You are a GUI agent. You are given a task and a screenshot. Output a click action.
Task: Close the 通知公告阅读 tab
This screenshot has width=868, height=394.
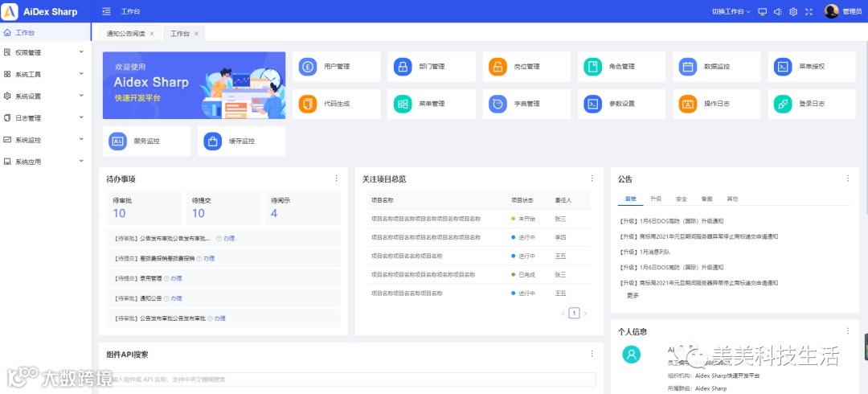[152, 34]
